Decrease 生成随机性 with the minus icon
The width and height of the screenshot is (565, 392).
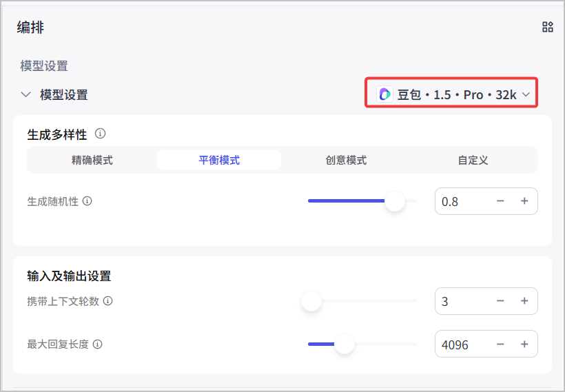point(500,201)
